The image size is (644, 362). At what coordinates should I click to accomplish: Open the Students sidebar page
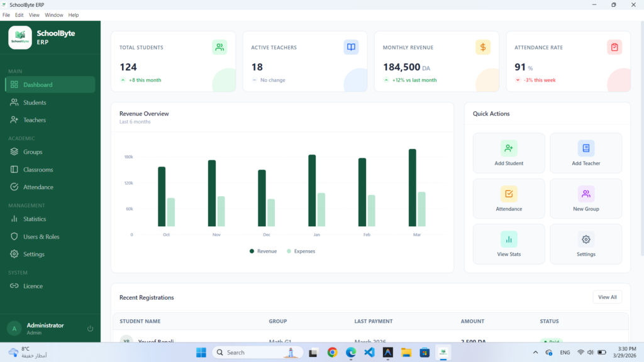point(50,102)
